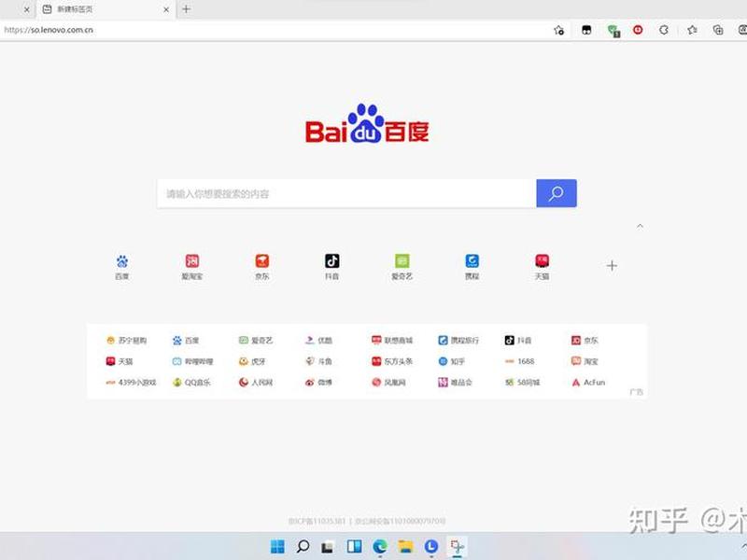Open the 天猫 link in the site list
Screen dimensions: 747x560
120,361
